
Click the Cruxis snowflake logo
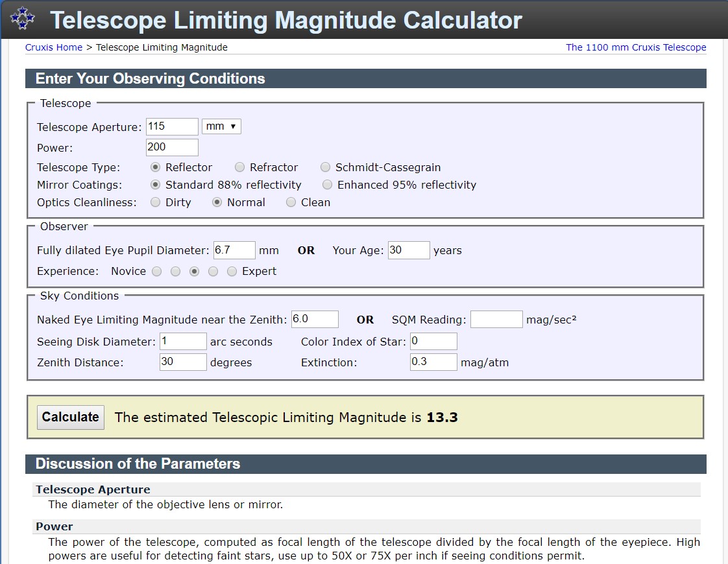pos(21,18)
